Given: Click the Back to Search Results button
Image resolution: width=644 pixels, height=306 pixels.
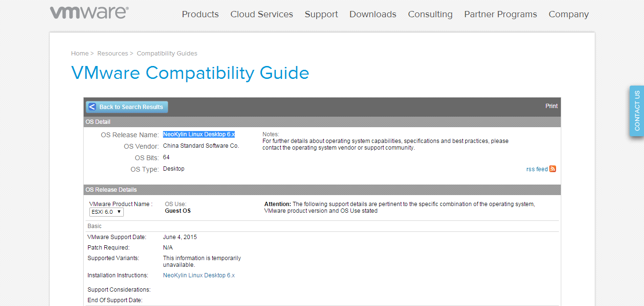Looking at the screenshot, I should pos(127,107).
